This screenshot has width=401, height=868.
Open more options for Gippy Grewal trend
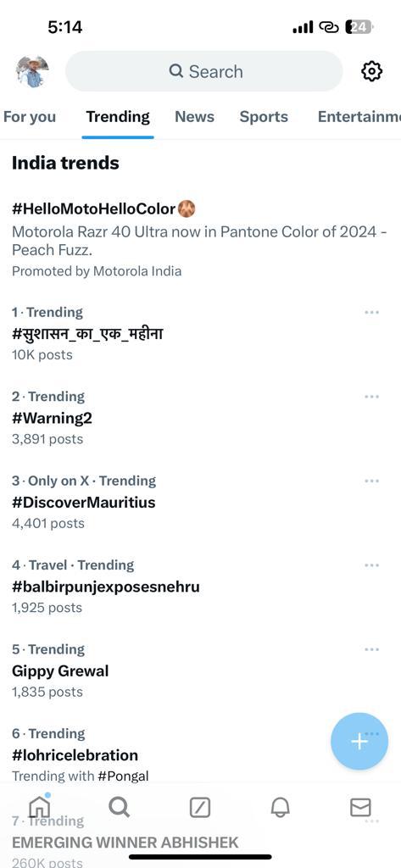(371, 649)
